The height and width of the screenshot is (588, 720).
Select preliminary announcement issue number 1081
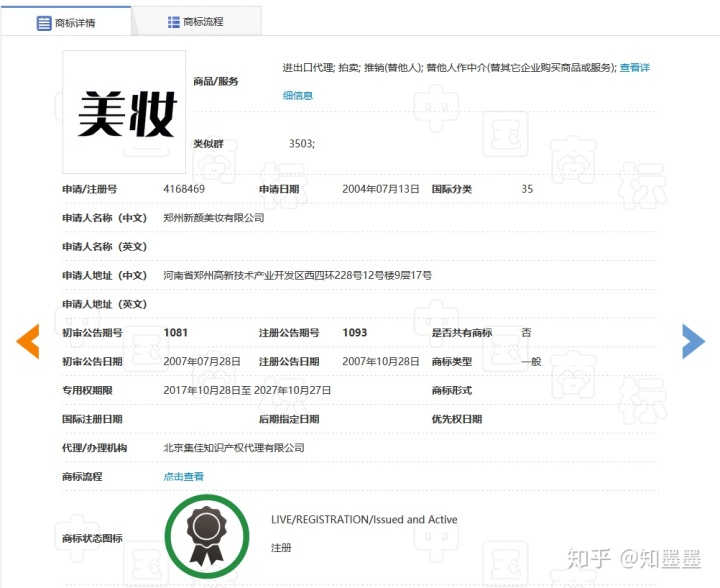coord(175,332)
